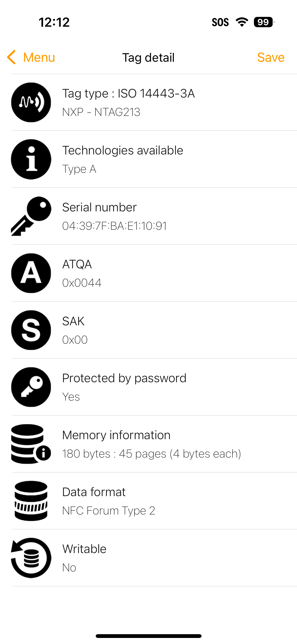Image resolution: width=297 pixels, height=644 pixels.
Task: Tap the Memory information database icon
Action: click(31, 444)
